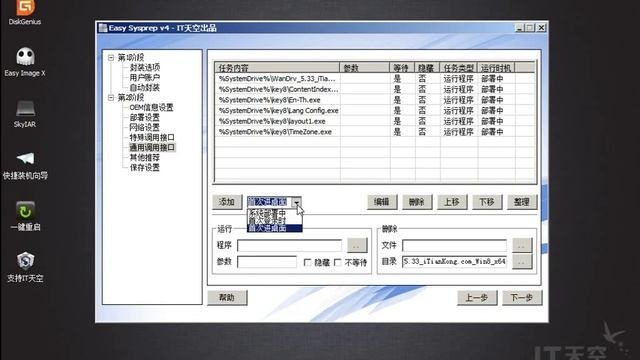
Task: Move the task up with 上移
Action: (452, 202)
